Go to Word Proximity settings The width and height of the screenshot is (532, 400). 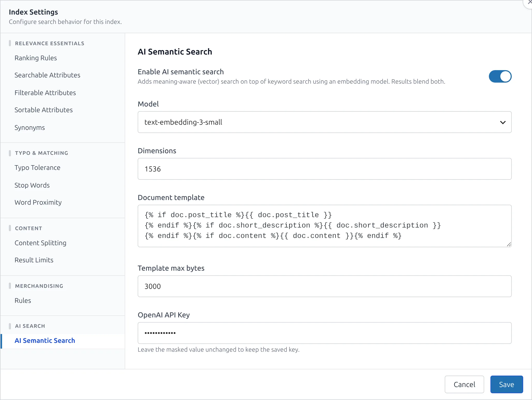pyautogui.click(x=38, y=202)
